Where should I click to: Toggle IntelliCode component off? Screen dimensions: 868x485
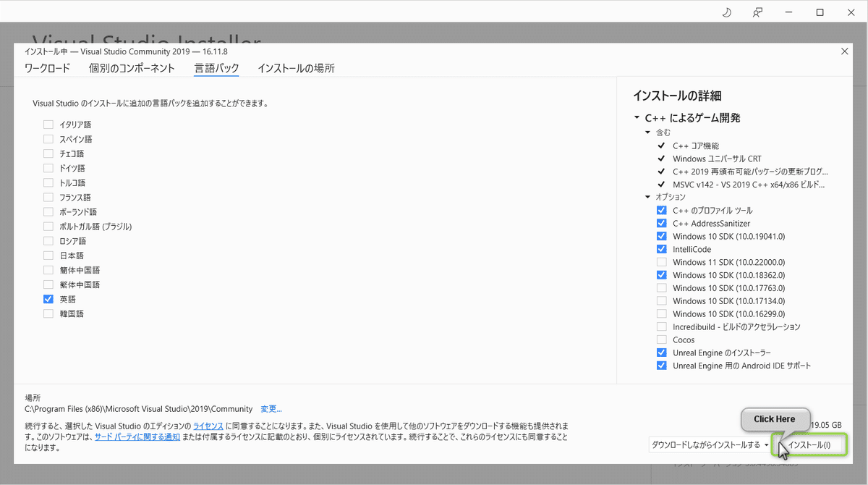[661, 249]
